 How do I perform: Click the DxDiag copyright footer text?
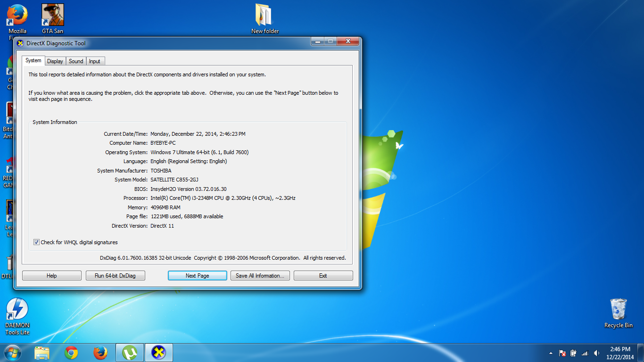click(223, 258)
